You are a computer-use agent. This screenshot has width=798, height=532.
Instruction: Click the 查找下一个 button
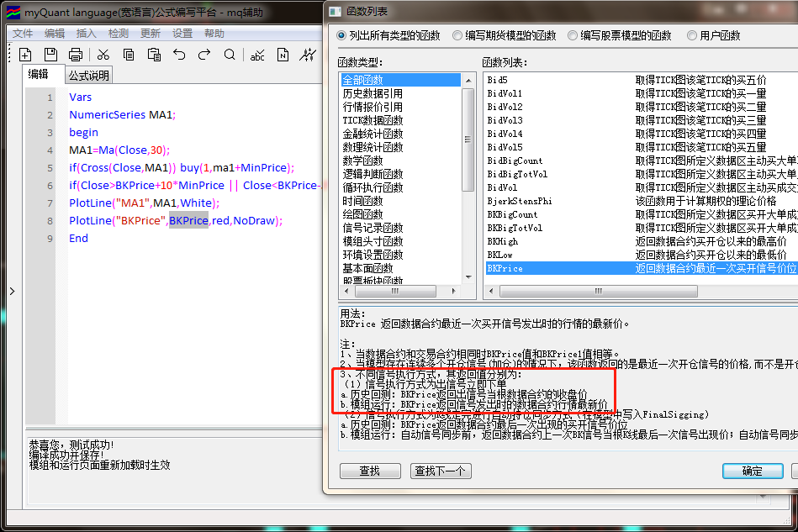(x=441, y=471)
